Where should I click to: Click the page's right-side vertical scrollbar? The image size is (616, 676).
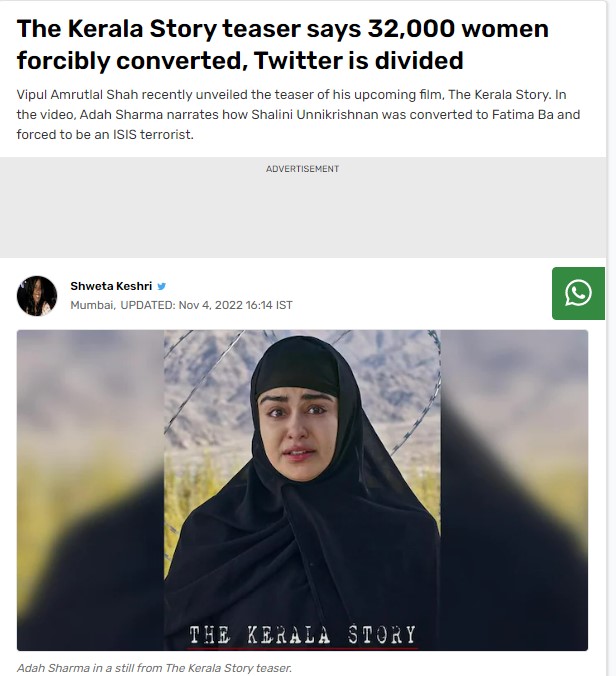point(611,338)
